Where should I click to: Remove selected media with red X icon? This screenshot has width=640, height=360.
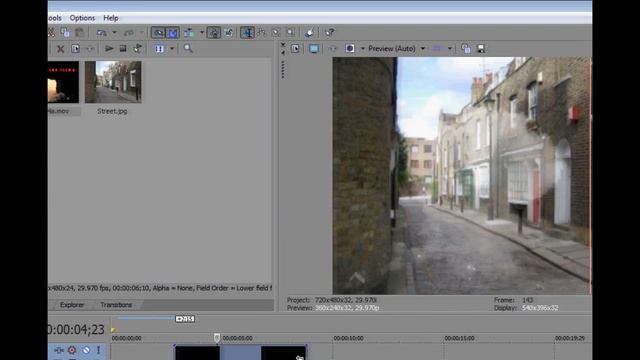pos(60,49)
